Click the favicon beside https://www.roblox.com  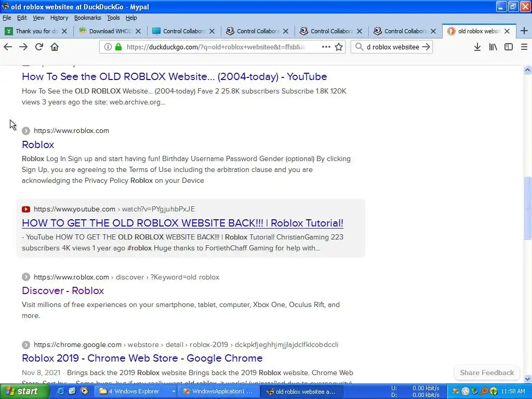click(x=26, y=131)
